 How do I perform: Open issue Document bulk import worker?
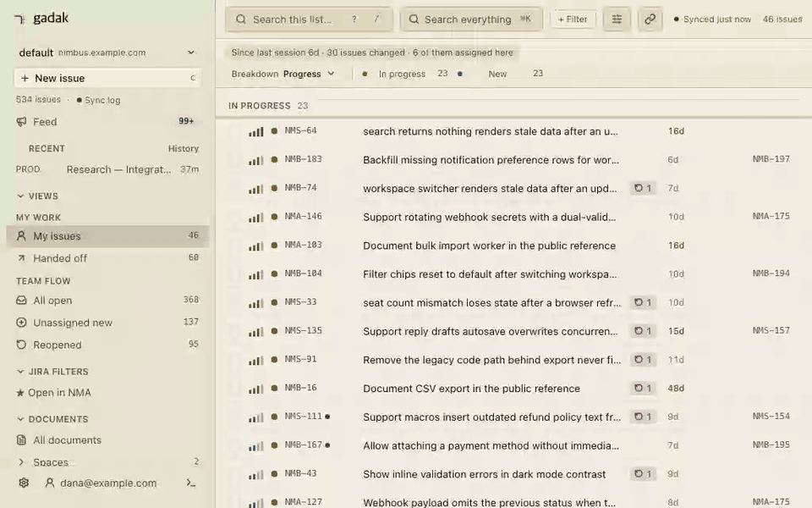click(490, 246)
